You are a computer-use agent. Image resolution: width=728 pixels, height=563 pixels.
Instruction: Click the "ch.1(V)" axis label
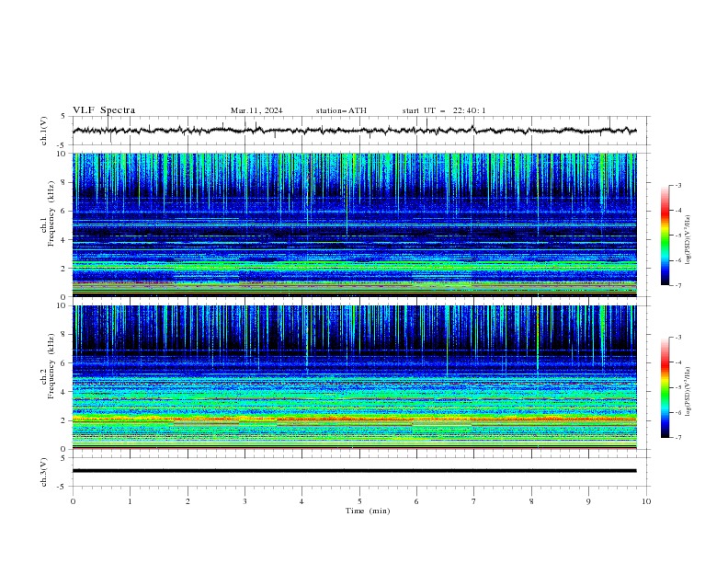pos(44,131)
